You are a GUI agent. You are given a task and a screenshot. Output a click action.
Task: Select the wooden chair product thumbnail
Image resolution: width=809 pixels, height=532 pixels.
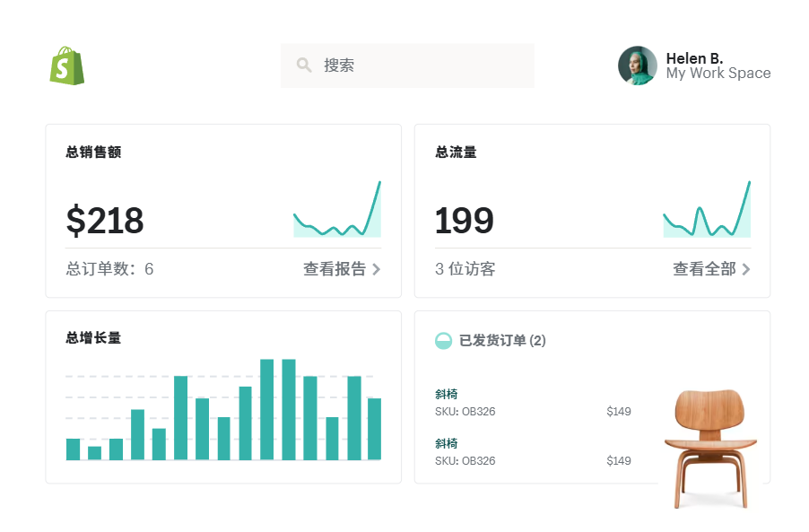tap(709, 440)
